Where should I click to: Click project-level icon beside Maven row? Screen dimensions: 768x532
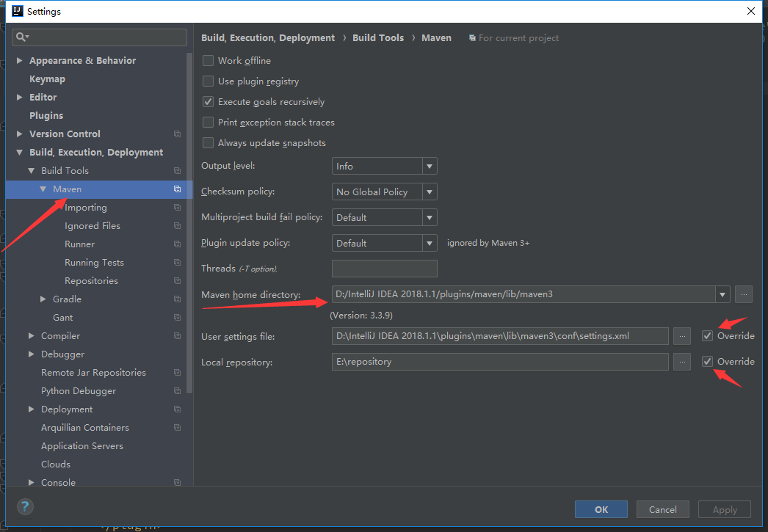(x=177, y=189)
